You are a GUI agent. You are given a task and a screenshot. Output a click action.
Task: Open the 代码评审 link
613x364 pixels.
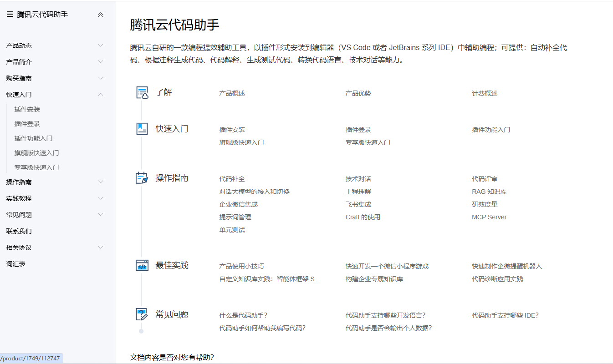(485, 179)
